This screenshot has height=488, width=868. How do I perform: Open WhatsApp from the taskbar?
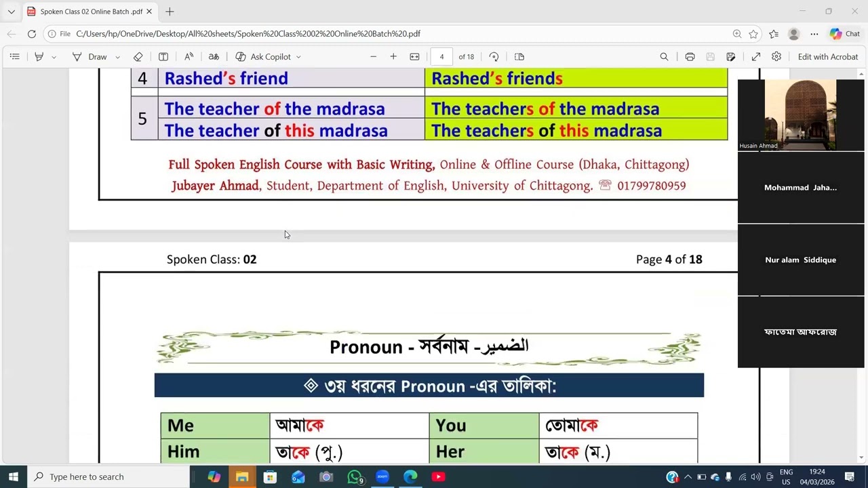pos(355,476)
